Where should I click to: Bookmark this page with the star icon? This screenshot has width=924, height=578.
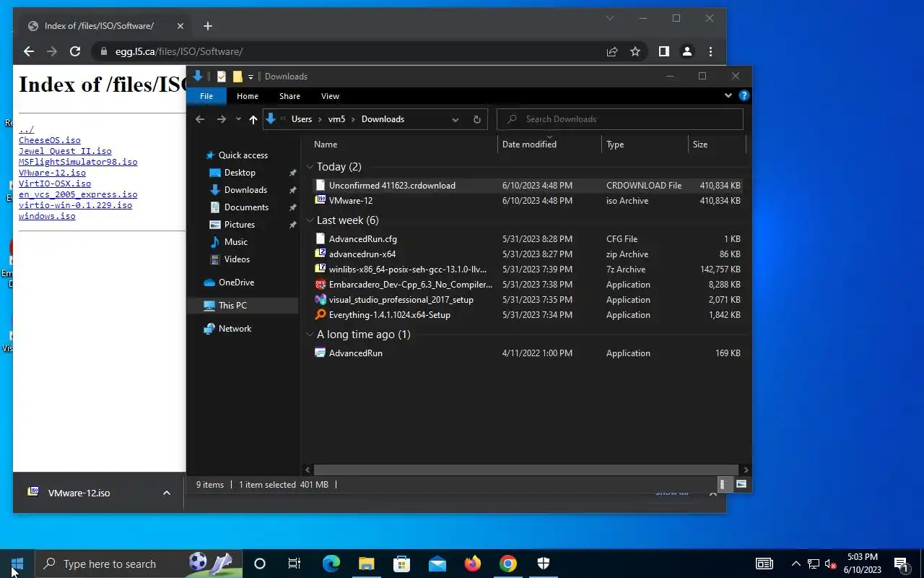point(635,51)
